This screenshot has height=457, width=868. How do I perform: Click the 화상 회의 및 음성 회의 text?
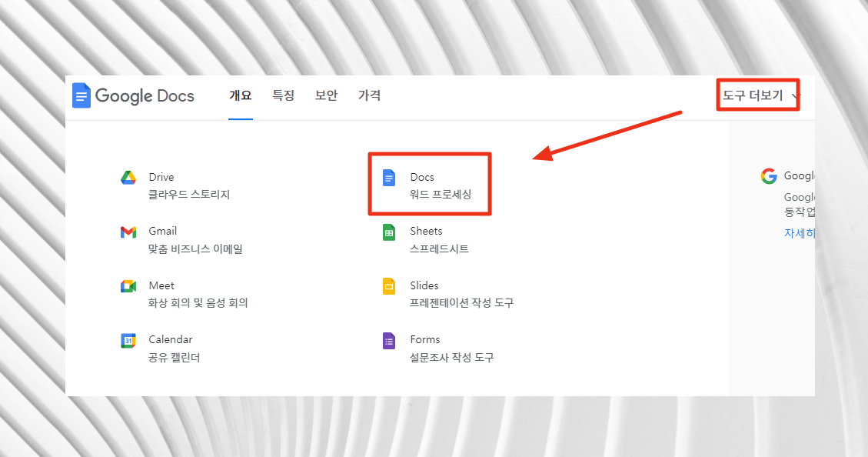[x=198, y=303]
